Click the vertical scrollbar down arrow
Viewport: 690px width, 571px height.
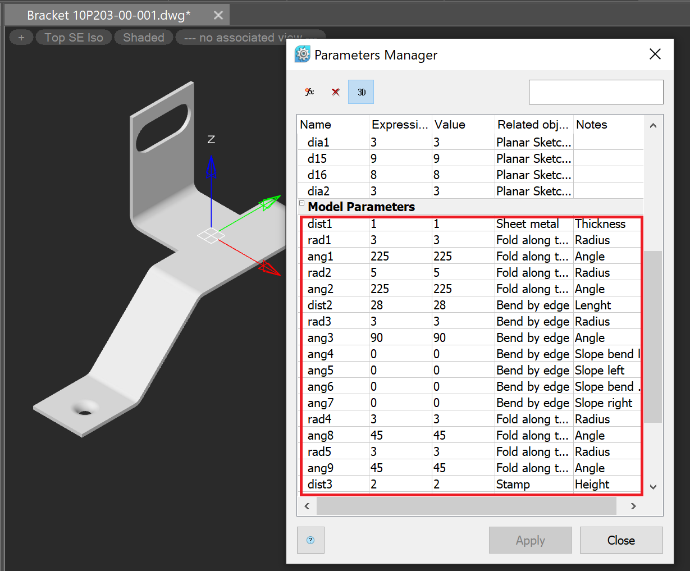pos(653,486)
